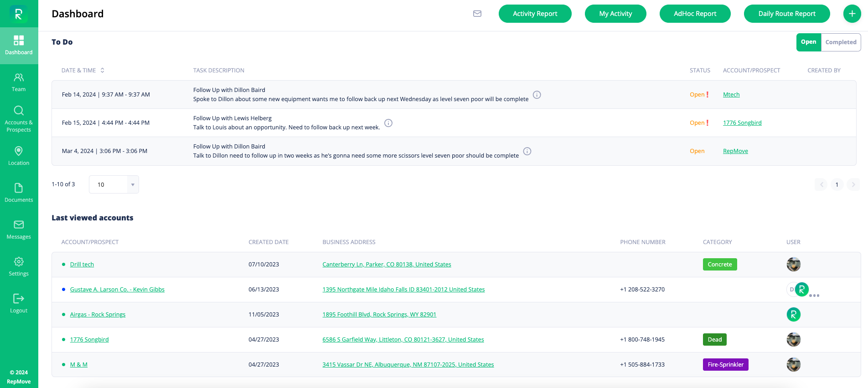Open Gustave A. Larson Co. - Kevin Gibbs
Image resolution: width=868 pixels, height=388 pixels.
tap(117, 290)
